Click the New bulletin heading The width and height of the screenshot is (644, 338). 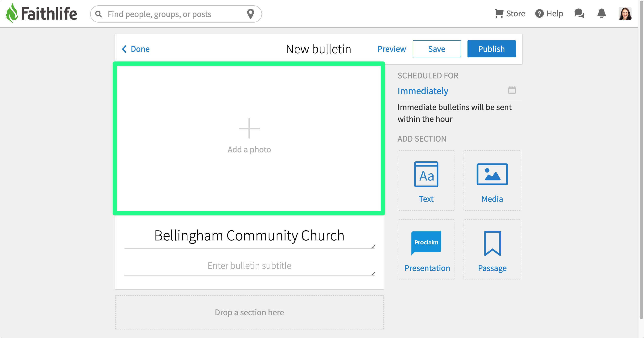(x=318, y=49)
